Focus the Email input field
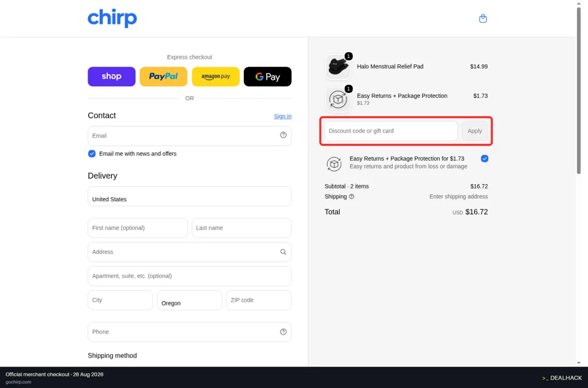 (x=189, y=136)
